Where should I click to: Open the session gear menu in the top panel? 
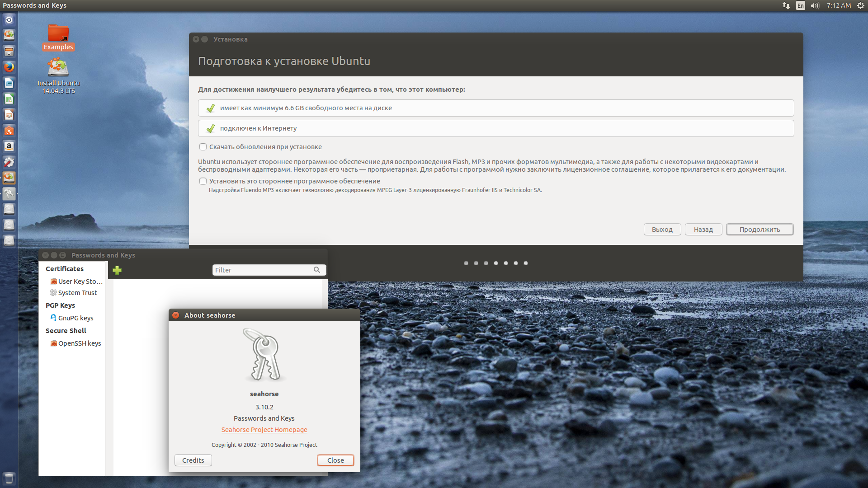point(861,5)
